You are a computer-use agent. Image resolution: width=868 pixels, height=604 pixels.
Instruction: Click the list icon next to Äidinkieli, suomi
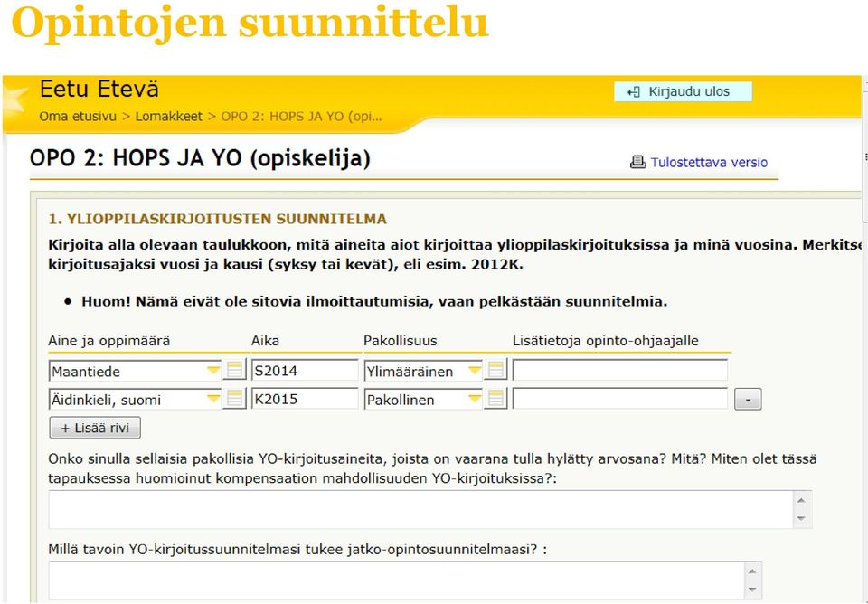(x=235, y=399)
